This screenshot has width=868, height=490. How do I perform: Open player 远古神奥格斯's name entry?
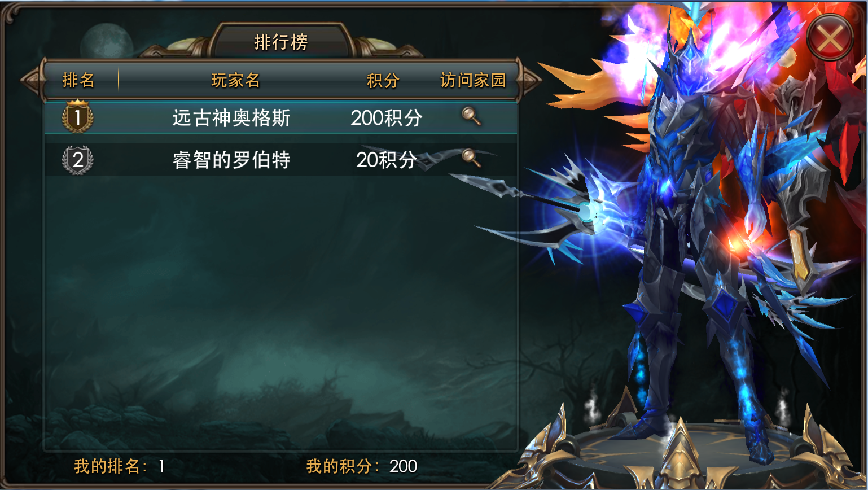pyautogui.click(x=231, y=117)
